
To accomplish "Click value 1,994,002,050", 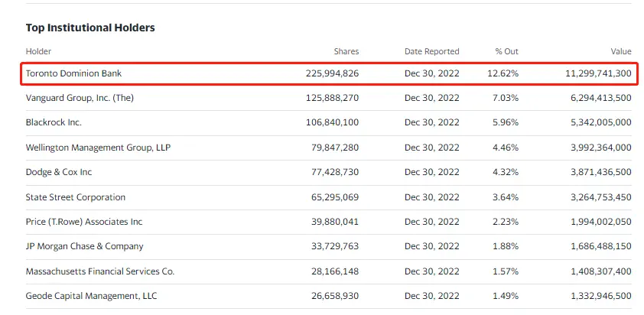I will click(x=601, y=222).
